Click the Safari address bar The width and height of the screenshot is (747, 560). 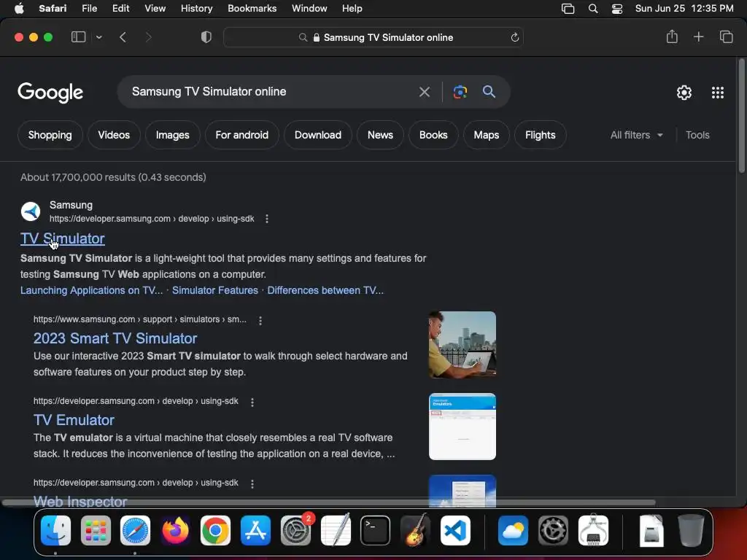coord(373,37)
